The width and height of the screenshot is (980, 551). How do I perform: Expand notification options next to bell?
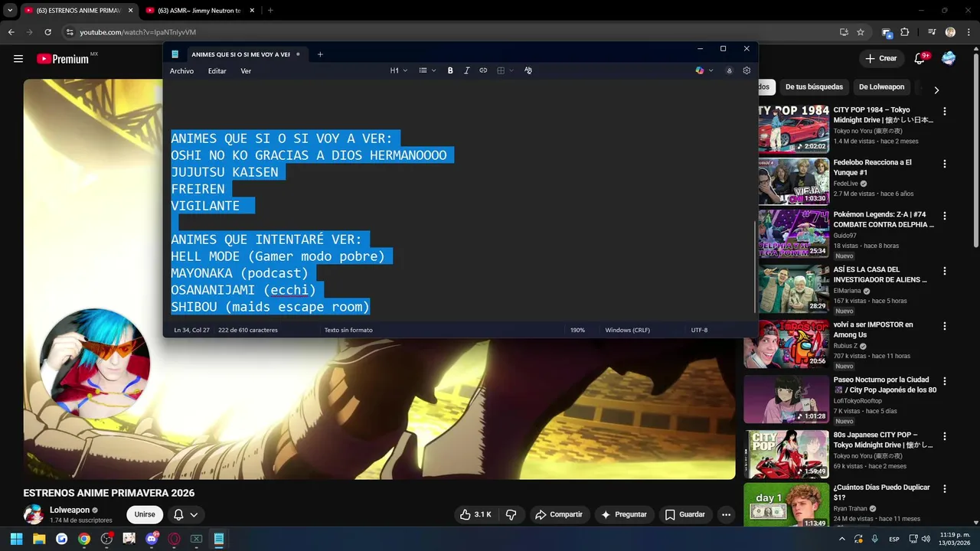194,514
